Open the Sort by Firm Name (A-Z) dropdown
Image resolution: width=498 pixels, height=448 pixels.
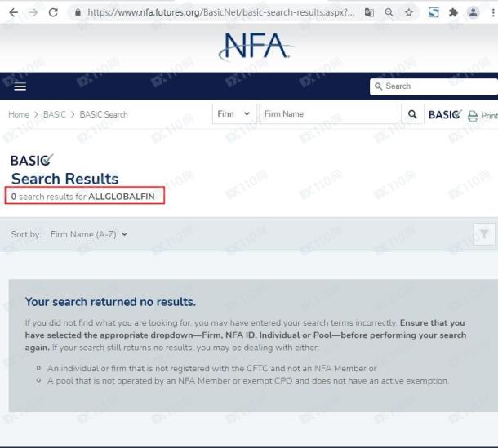[x=89, y=234]
